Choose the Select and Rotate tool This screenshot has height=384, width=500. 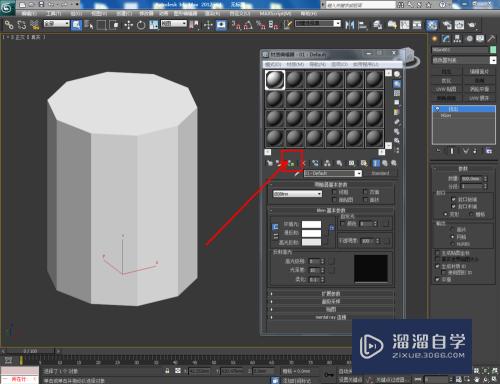(x=141, y=25)
